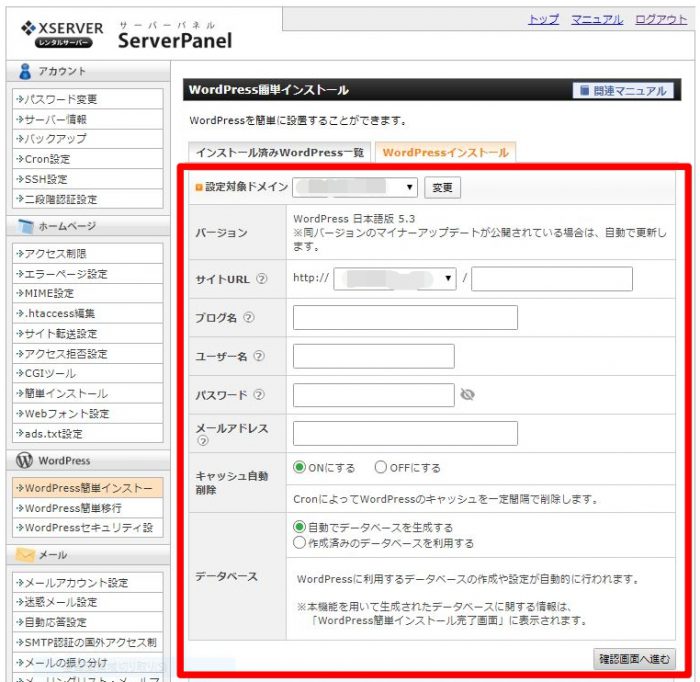Open WordPressセキュリティ設定 in sidebar
Viewport: 700px width, 682px height.
click(88, 528)
